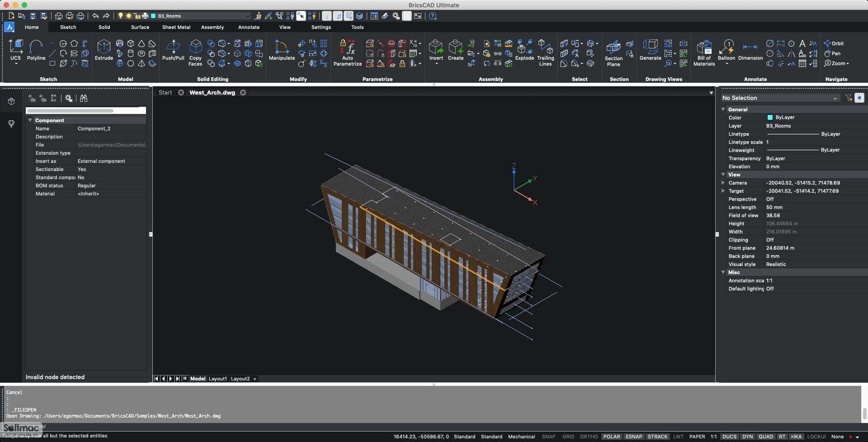Click the Lineweight ByLayer line sample
This screenshot has height=442, width=868.
pos(793,150)
